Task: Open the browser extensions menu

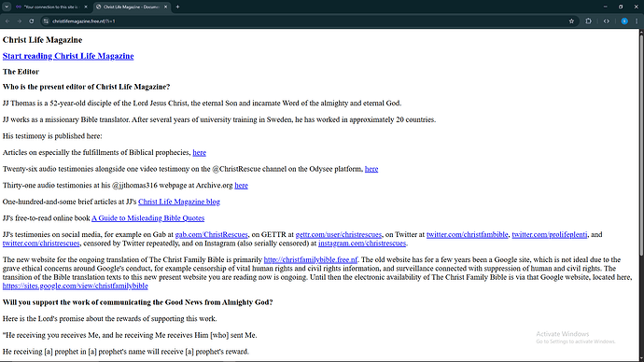Action: pos(588,21)
